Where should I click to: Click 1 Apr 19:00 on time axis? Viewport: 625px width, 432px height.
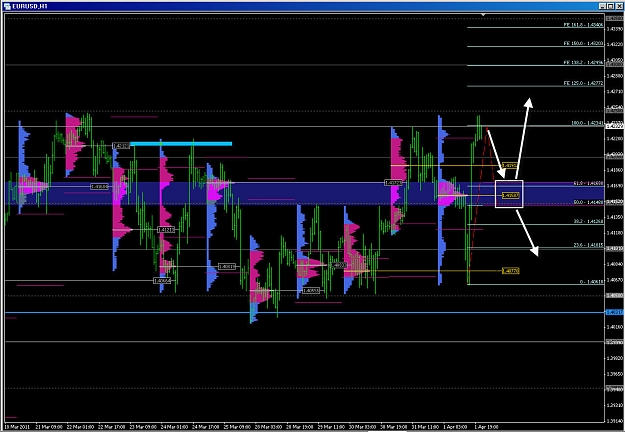[486, 427]
